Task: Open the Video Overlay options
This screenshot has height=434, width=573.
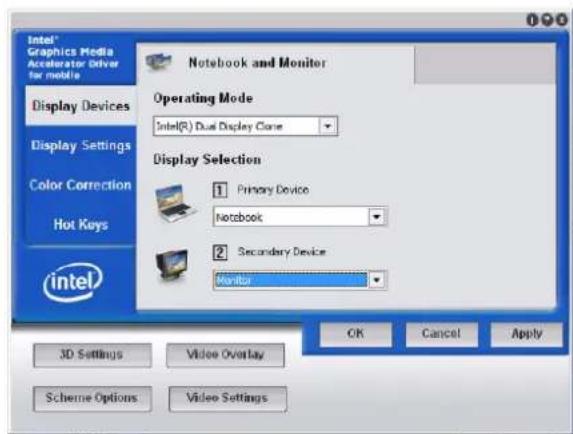Action: coord(225,354)
